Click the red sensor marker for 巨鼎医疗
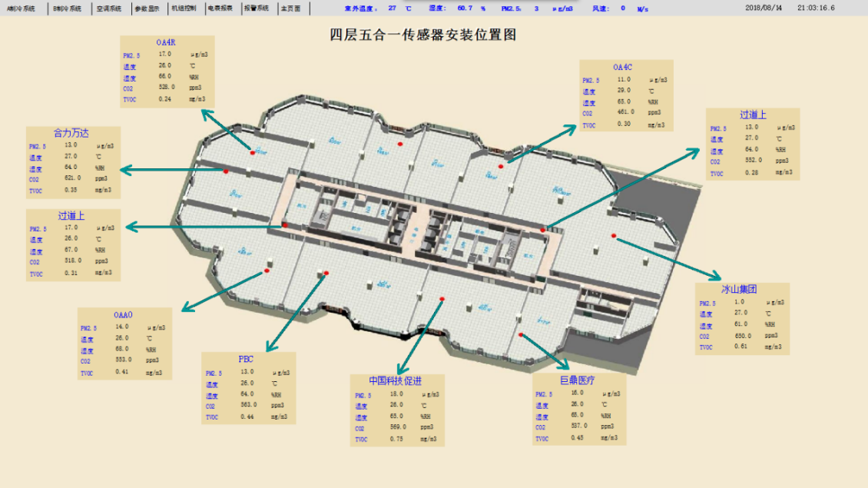This screenshot has width=868, height=488. click(521, 334)
